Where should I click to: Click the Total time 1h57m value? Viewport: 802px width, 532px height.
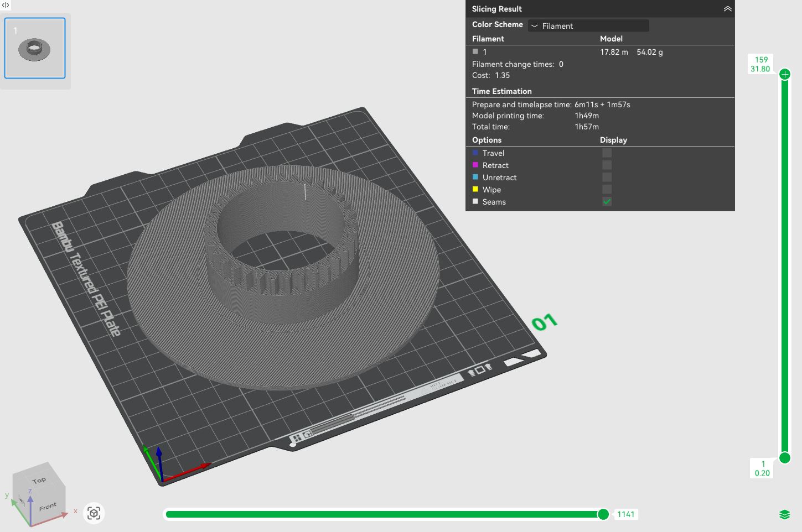tap(587, 127)
